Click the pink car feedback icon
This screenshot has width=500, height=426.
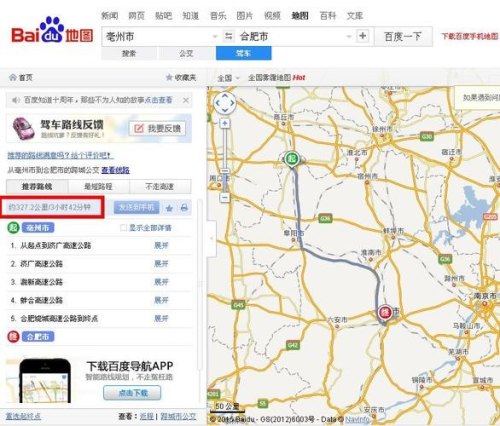point(23,128)
